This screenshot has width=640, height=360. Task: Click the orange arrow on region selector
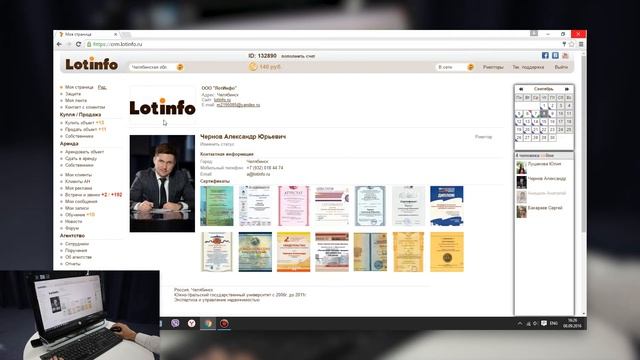[x=180, y=67]
